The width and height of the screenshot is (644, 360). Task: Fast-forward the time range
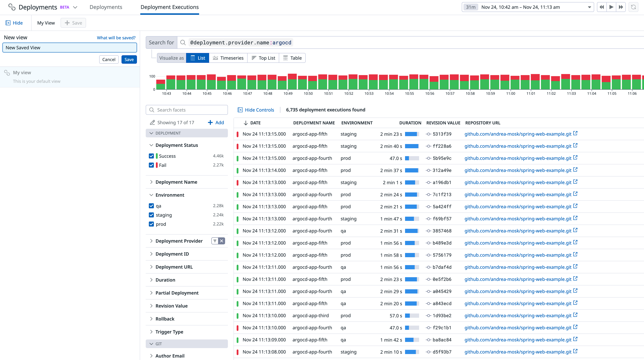pyautogui.click(x=621, y=7)
